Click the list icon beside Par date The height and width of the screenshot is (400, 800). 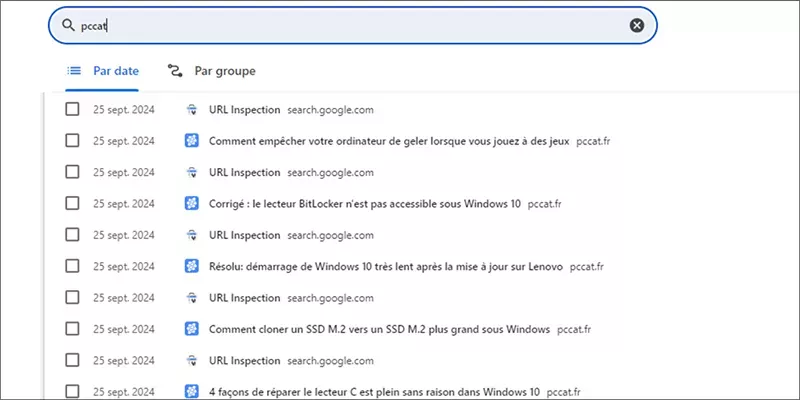point(74,71)
